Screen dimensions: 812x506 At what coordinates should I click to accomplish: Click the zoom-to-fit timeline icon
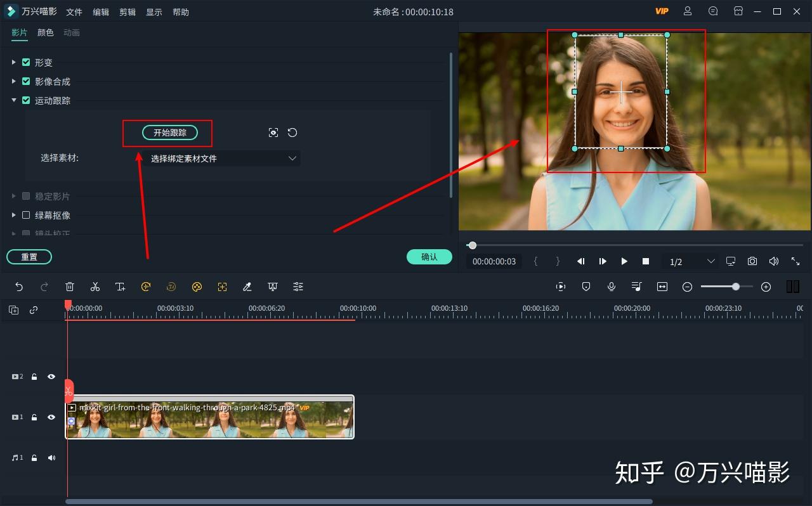click(x=662, y=287)
